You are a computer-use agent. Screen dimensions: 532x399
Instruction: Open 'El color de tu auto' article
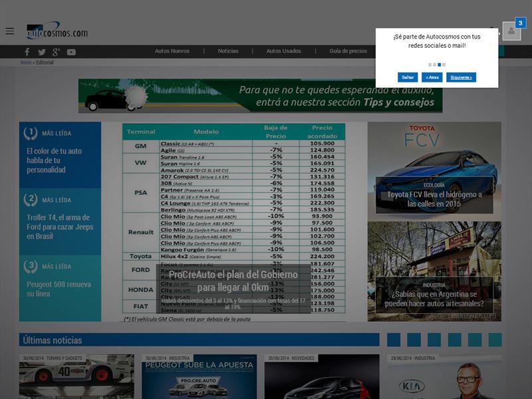55,160
